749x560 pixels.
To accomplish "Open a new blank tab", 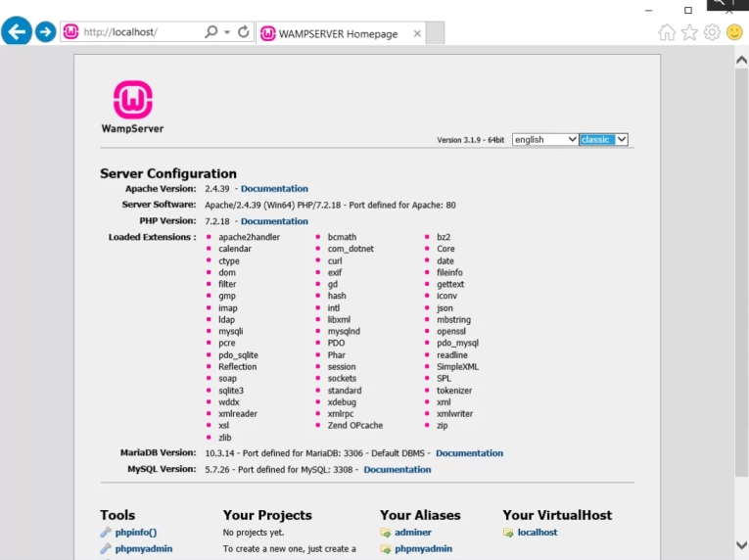I will tap(435, 33).
